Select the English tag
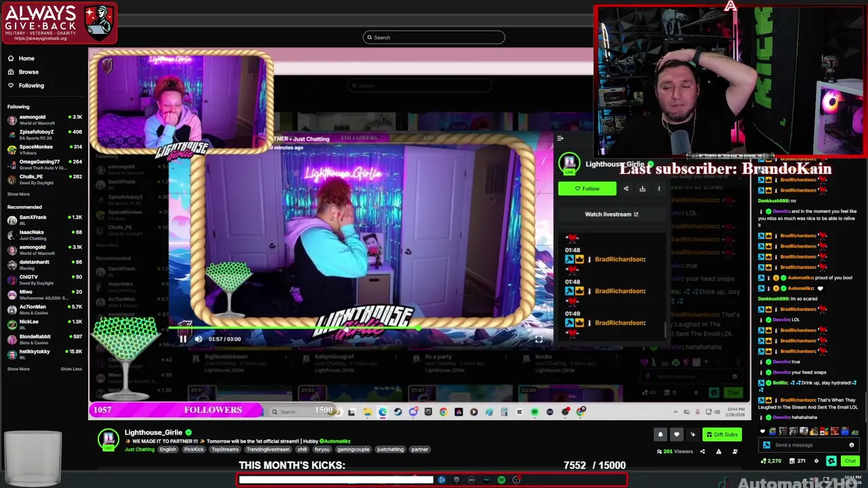 (x=167, y=449)
